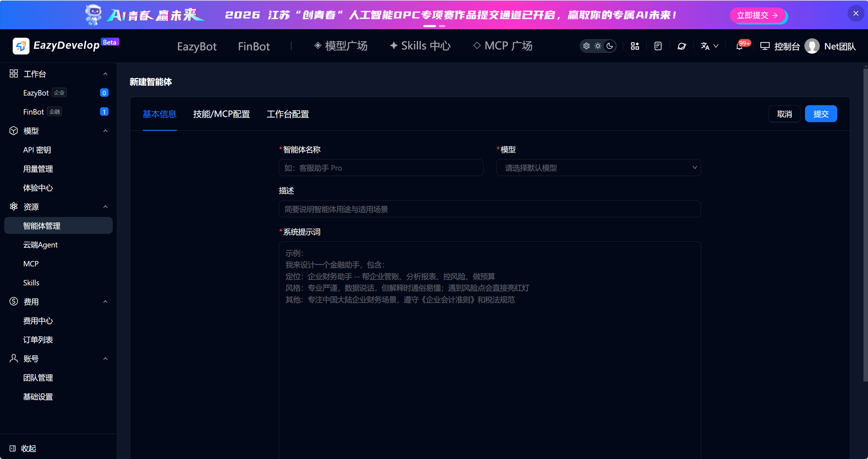The height and width of the screenshot is (459, 868).
Task: Open the 控制台 console link
Action: click(787, 46)
